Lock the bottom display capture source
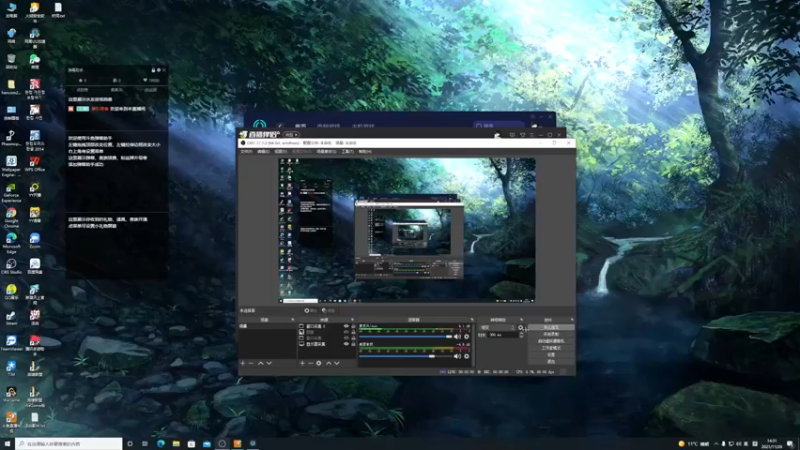Image resolution: width=800 pixels, height=450 pixels. [354, 344]
